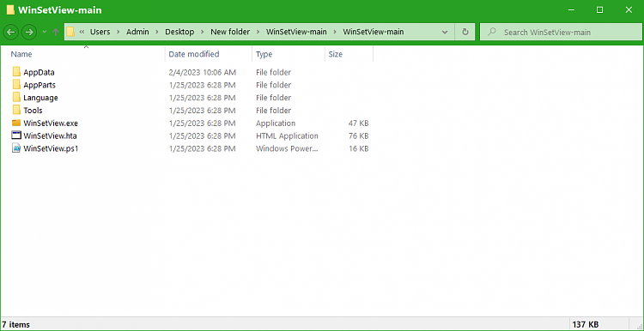
Task: Close the WinSetView-main window
Action: click(x=629, y=10)
